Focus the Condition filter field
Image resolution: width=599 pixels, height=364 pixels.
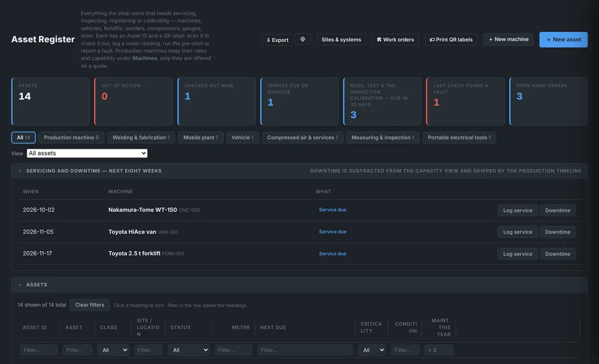(405, 350)
